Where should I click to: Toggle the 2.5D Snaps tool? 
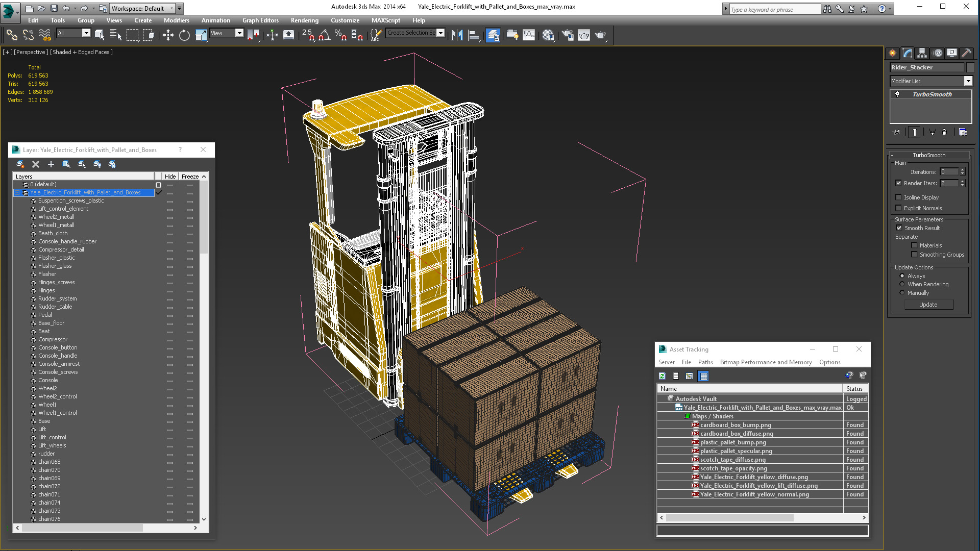coord(308,35)
